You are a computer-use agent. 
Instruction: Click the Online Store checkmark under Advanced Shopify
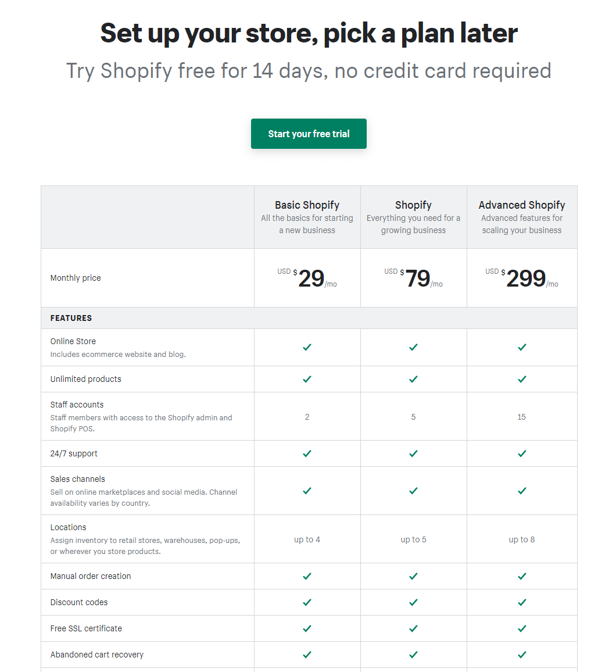pos(521,347)
